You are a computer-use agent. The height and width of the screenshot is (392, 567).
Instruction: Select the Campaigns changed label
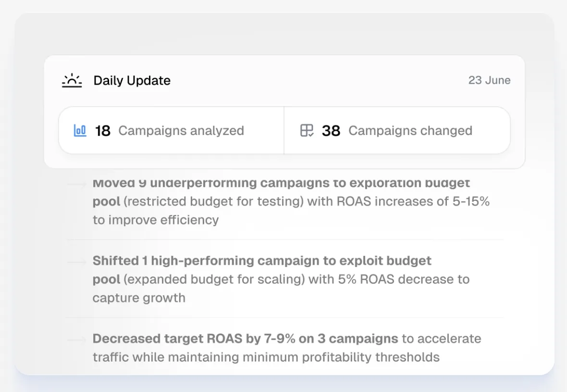point(410,131)
